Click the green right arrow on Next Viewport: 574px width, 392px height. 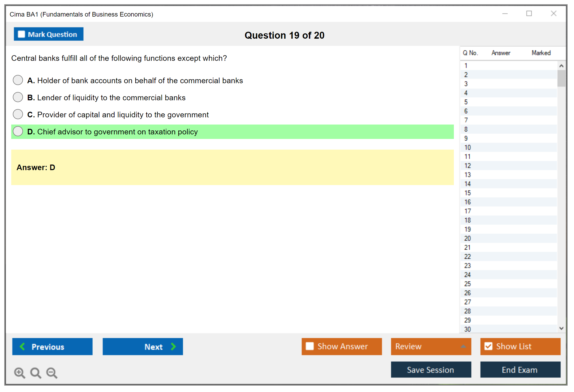pyautogui.click(x=173, y=346)
